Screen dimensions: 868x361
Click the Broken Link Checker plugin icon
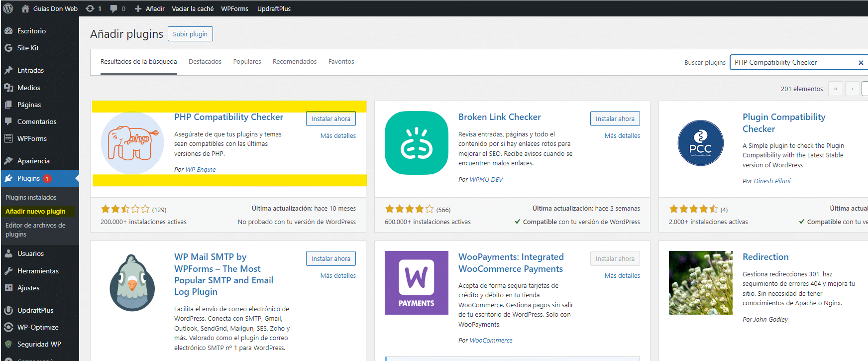[x=417, y=143]
